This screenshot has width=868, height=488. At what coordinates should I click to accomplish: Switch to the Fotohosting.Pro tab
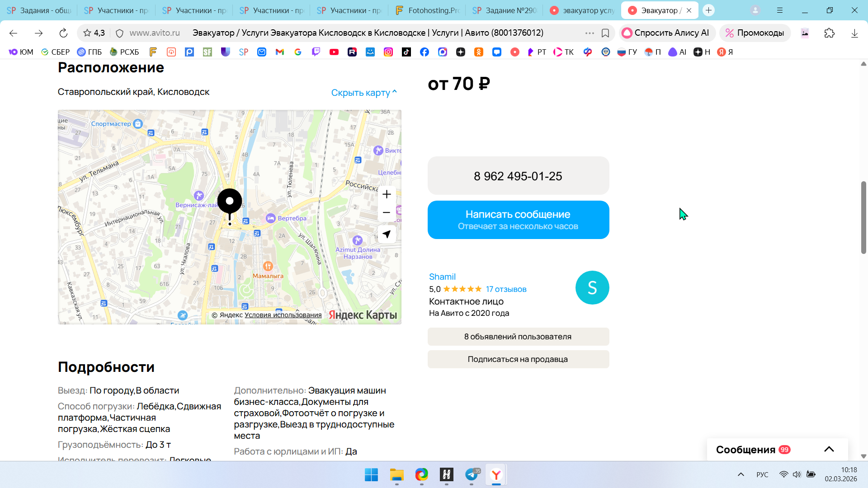[x=427, y=10]
